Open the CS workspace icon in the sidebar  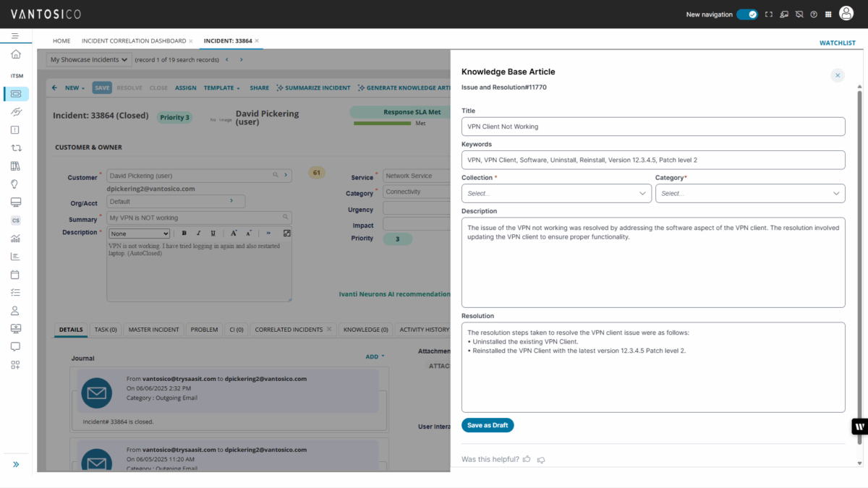[x=14, y=220]
